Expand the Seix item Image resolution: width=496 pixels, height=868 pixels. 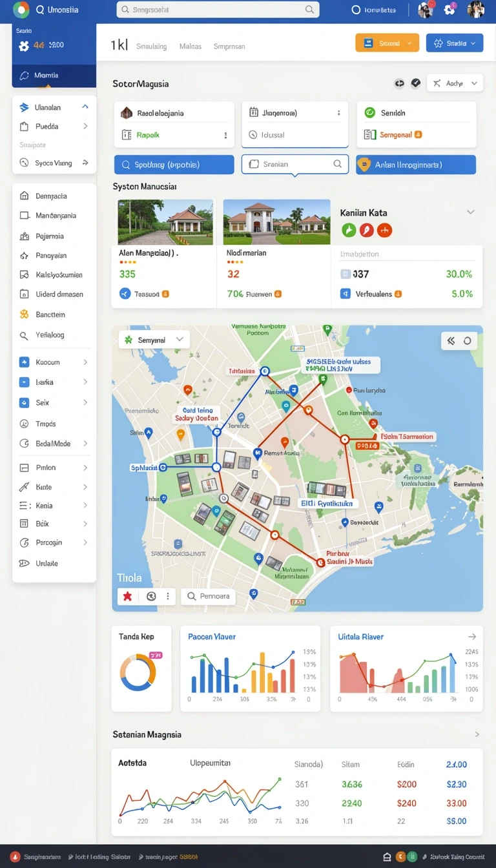click(85, 402)
